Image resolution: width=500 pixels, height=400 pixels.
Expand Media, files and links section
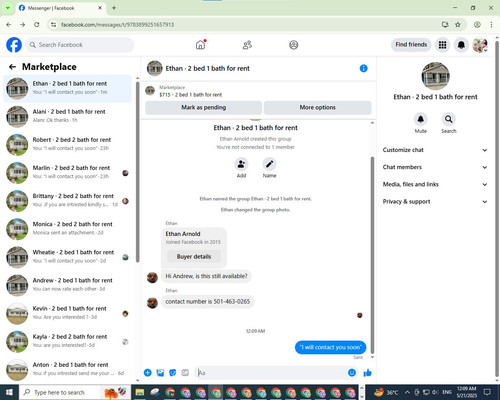(435, 184)
